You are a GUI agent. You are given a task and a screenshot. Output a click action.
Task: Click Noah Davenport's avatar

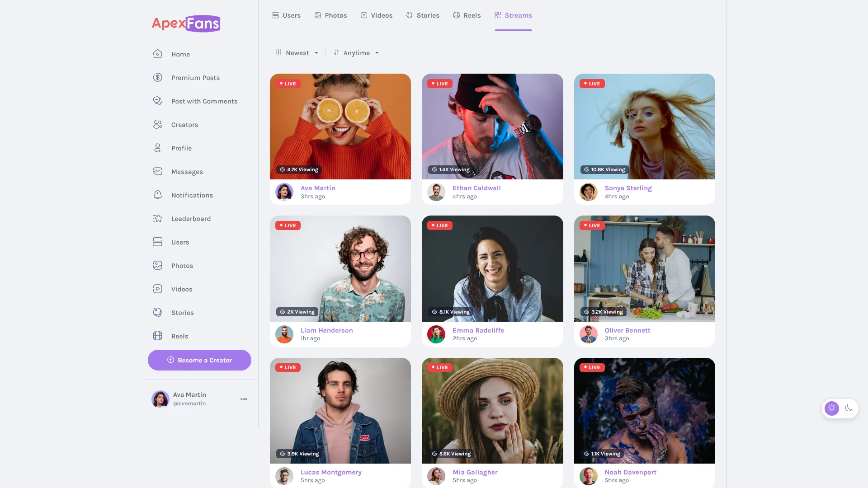[589, 476]
